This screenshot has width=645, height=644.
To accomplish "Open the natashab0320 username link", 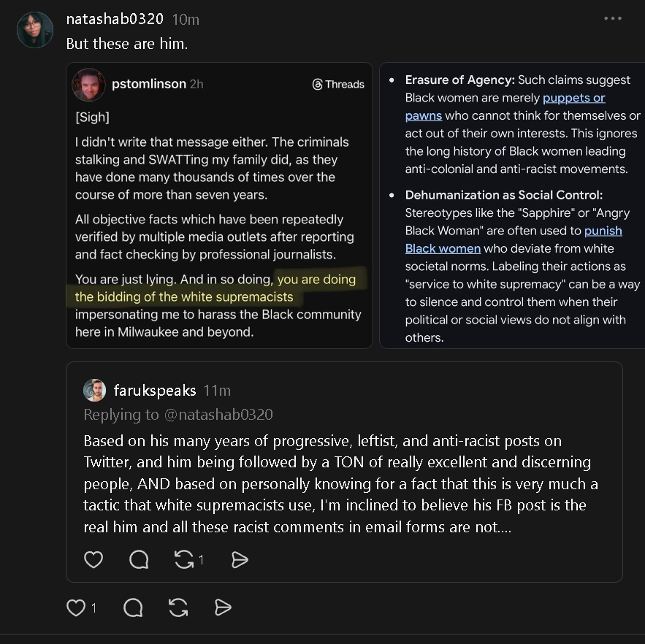I will [x=115, y=19].
